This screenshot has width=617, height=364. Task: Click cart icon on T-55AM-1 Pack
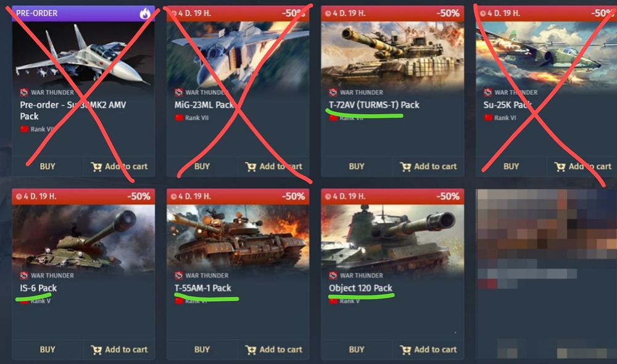(x=251, y=350)
